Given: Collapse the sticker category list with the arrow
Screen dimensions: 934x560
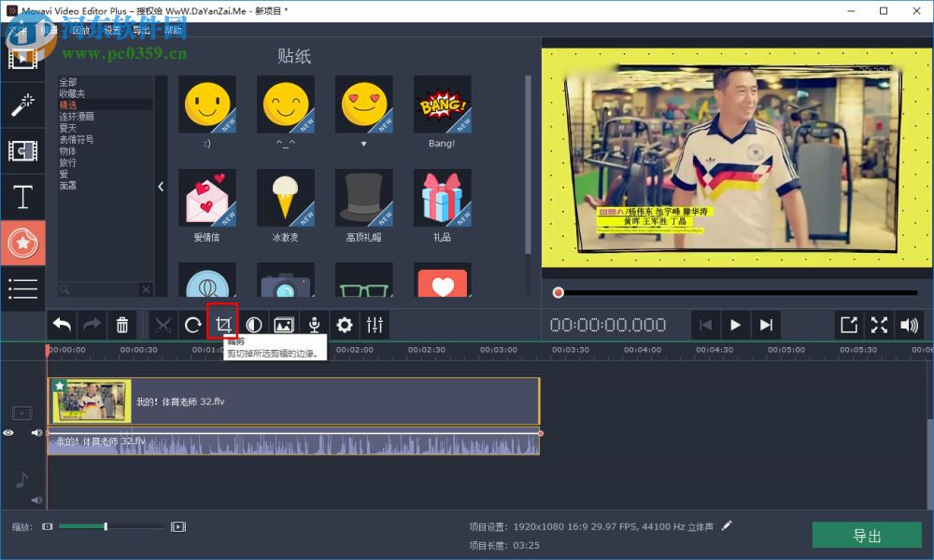Looking at the screenshot, I should 161,186.
